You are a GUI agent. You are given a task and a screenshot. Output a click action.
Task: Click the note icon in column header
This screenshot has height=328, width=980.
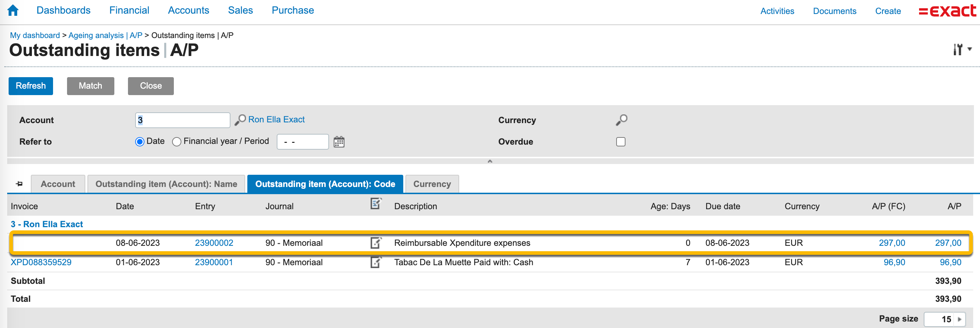tap(376, 204)
